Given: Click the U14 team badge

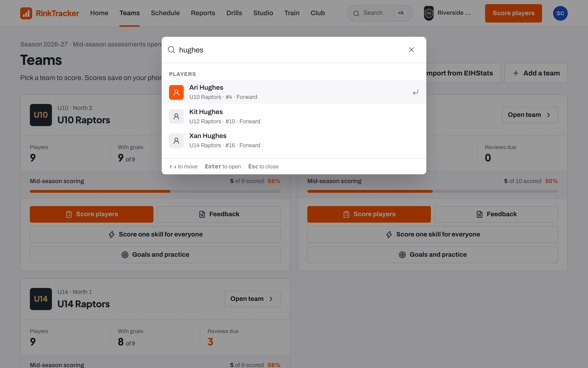Looking at the screenshot, I should [x=41, y=299].
